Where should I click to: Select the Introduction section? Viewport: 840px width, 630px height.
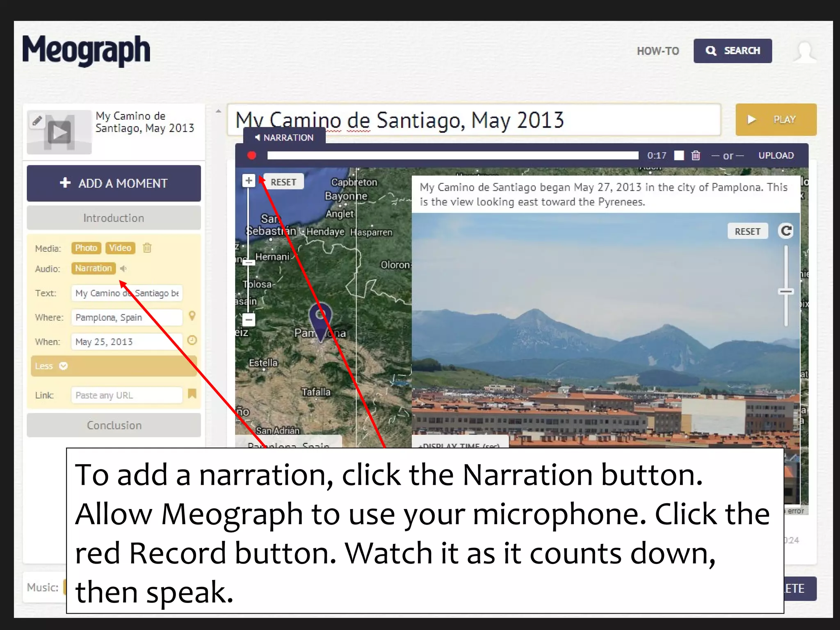[x=114, y=218]
